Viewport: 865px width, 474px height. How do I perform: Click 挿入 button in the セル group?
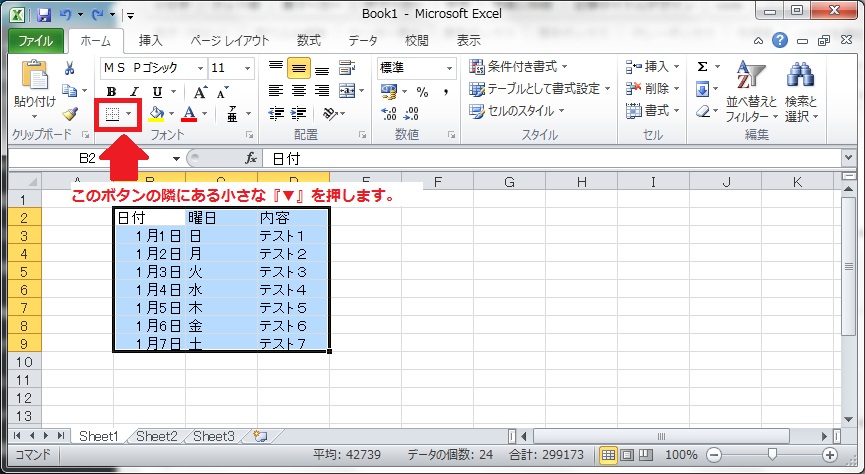(652, 67)
